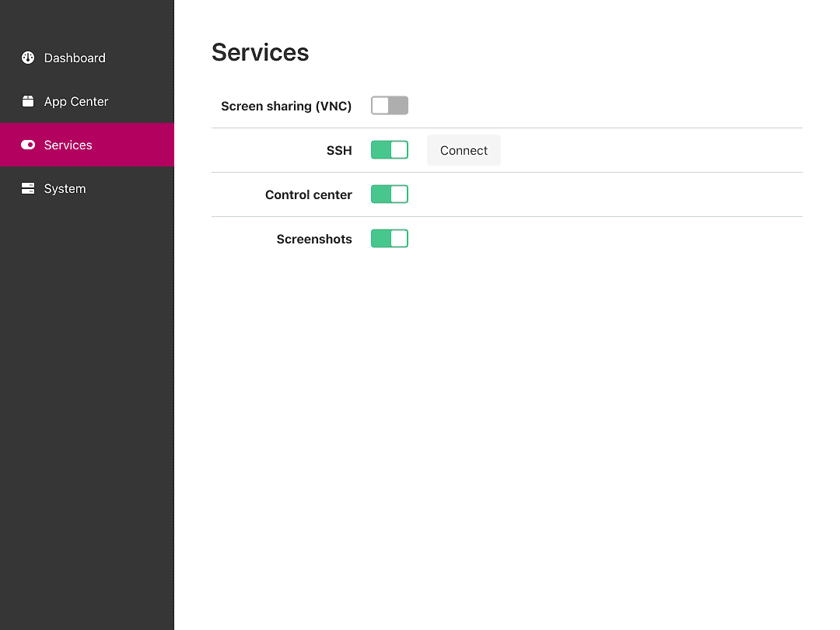Enable Screen sharing (VNC) toggle

click(x=390, y=106)
